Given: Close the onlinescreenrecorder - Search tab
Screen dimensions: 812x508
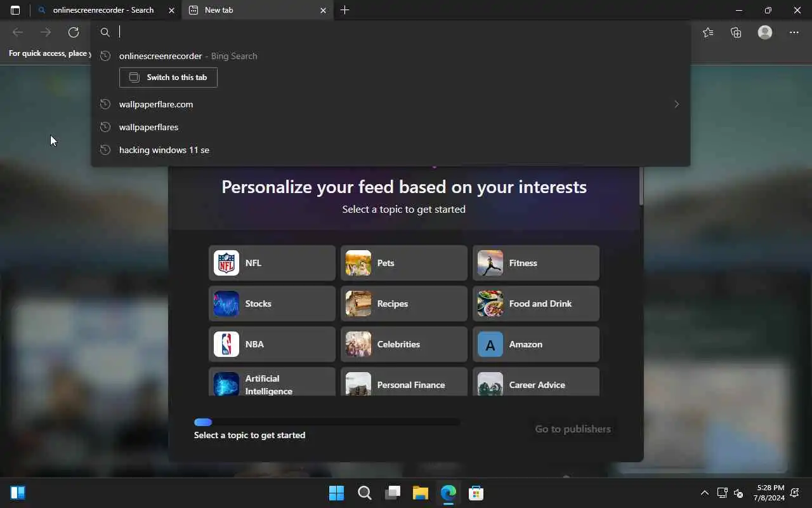Looking at the screenshot, I should point(171,10).
